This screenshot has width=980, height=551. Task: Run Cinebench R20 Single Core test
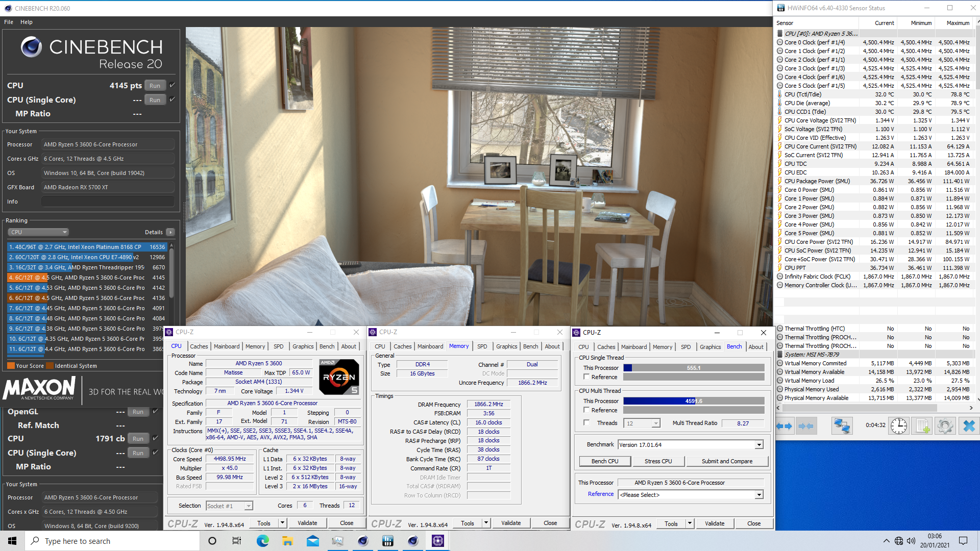click(155, 100)
